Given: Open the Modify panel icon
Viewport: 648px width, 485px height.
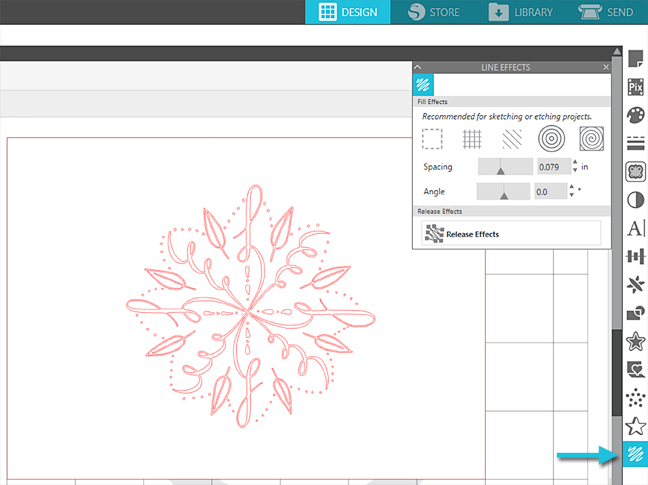Looking at the screenshot, I should [x=636, y=313].
